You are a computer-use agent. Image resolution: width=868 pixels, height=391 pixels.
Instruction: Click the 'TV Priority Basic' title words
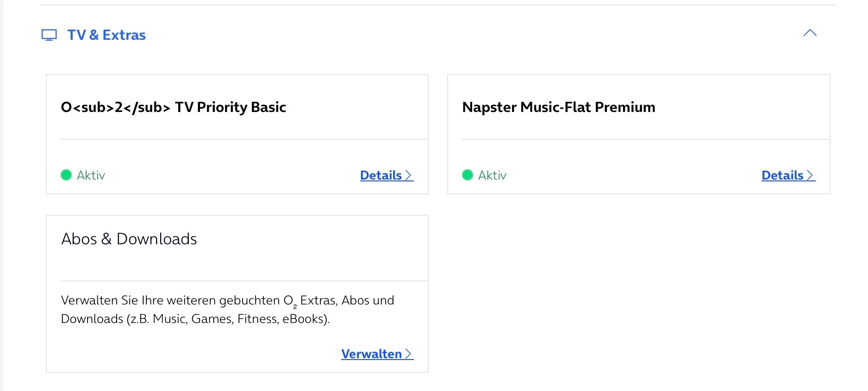tap(231, 107)
